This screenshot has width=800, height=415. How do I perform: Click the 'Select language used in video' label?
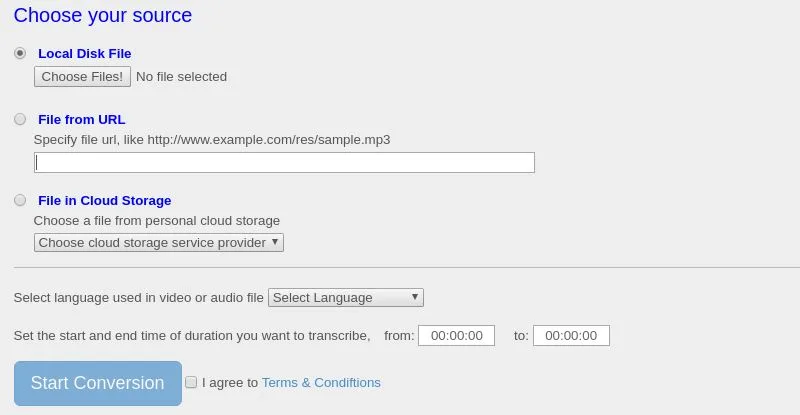click(x=139, y=297)
